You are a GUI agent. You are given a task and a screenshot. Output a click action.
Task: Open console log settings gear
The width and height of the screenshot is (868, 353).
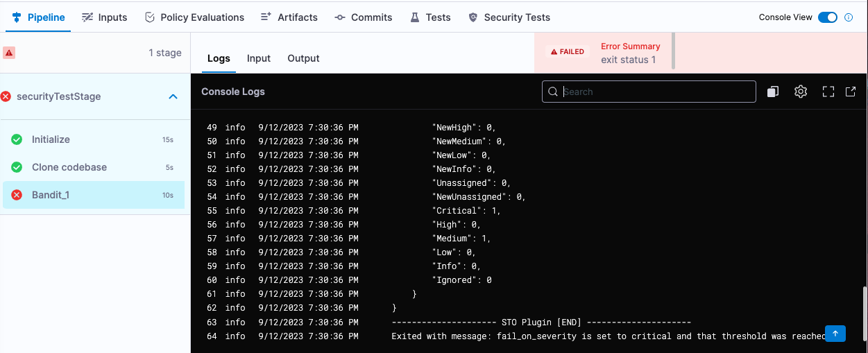(x=801, y=92)
